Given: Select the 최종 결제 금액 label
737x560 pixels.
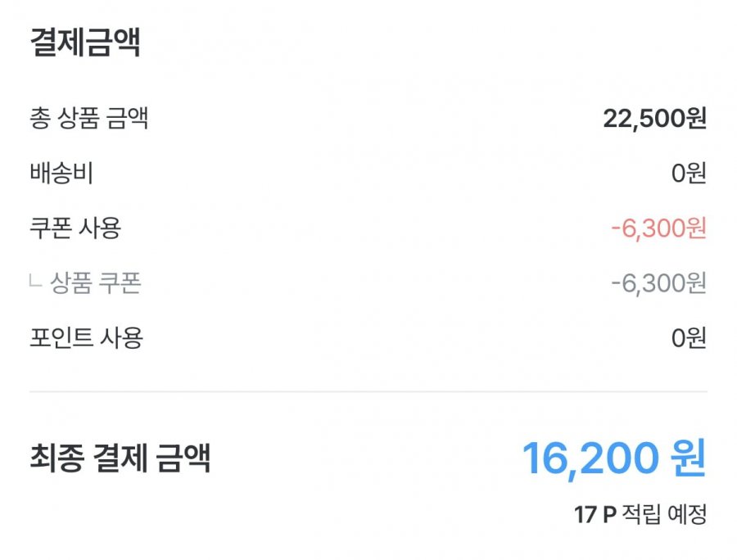Looking at the screenshot, I should click(x=120, y=458).
